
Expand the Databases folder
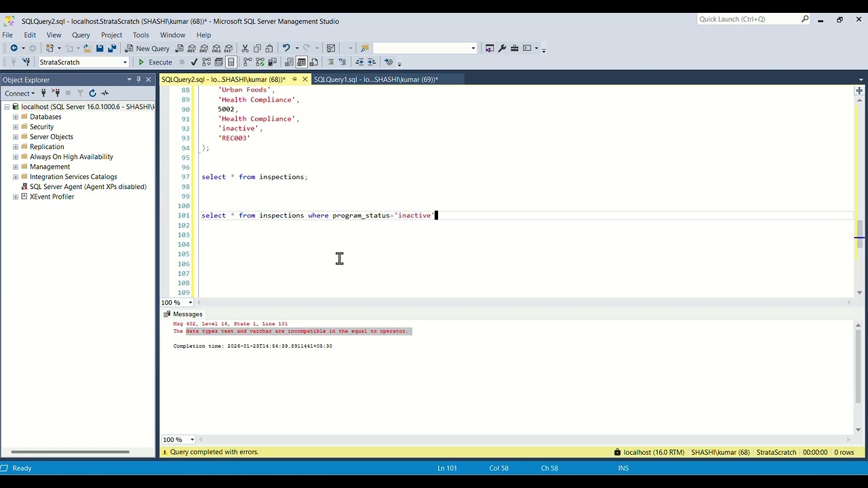pos(16,117)
